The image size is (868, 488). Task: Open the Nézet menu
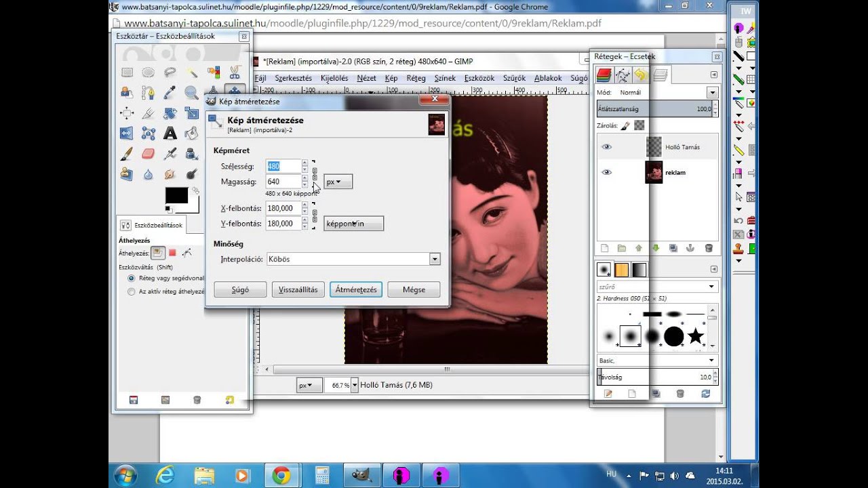[366, 78]
